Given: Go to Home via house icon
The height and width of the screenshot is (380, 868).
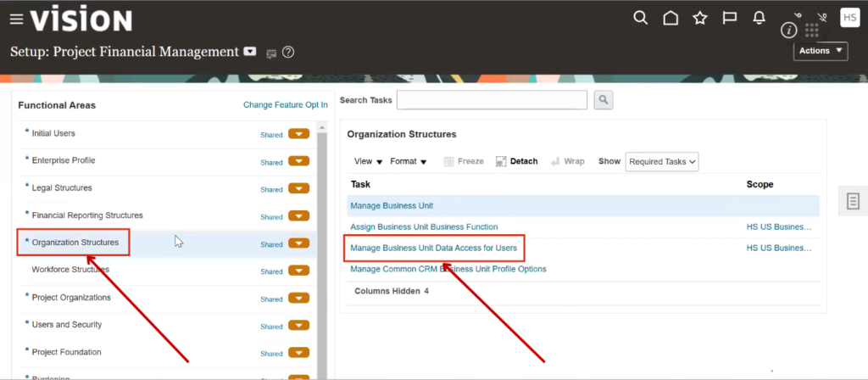Looking at the screenshot, I should pos(670,18).
